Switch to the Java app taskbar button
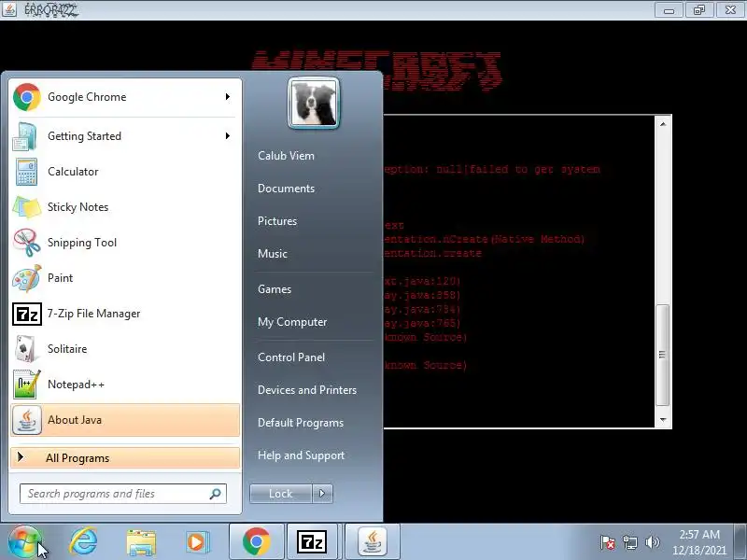This screenshot has height=560, width=747. pos(372,542)
